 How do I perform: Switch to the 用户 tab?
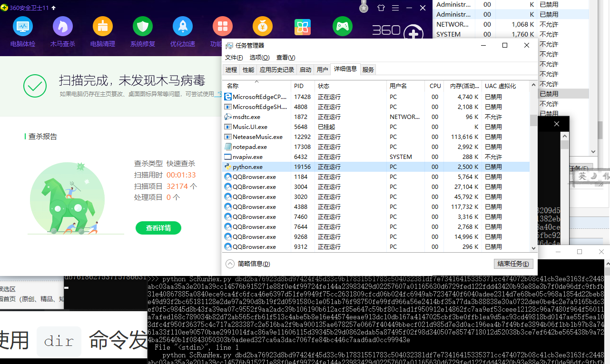pyautogui.click(x=323, y=70)
